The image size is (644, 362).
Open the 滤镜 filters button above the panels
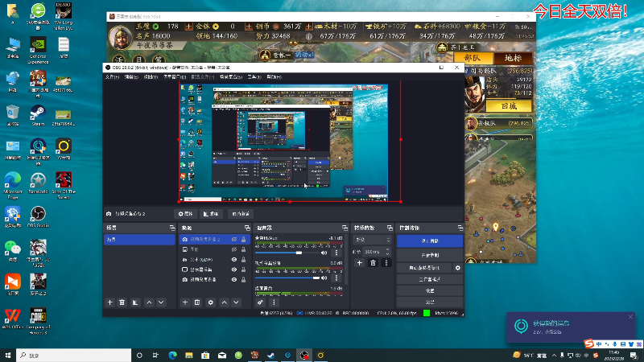click(x=211, y=214)
